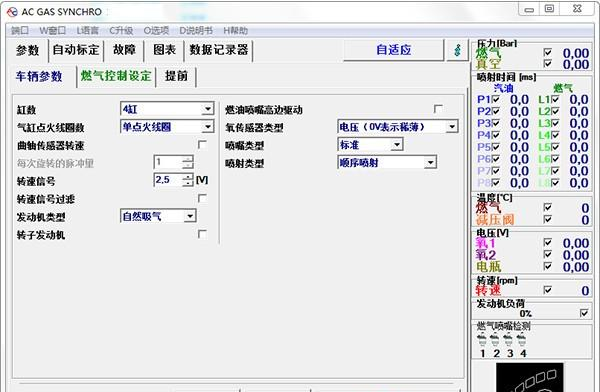
Task: Toggle the L4 gas injection checkbox
Action: tap(555, 135)
